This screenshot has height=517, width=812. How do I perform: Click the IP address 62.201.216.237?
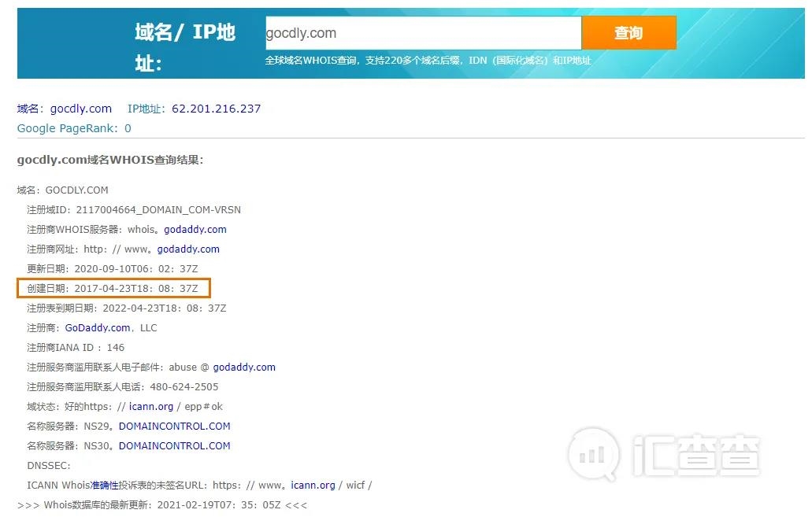[x=216, y=109]
